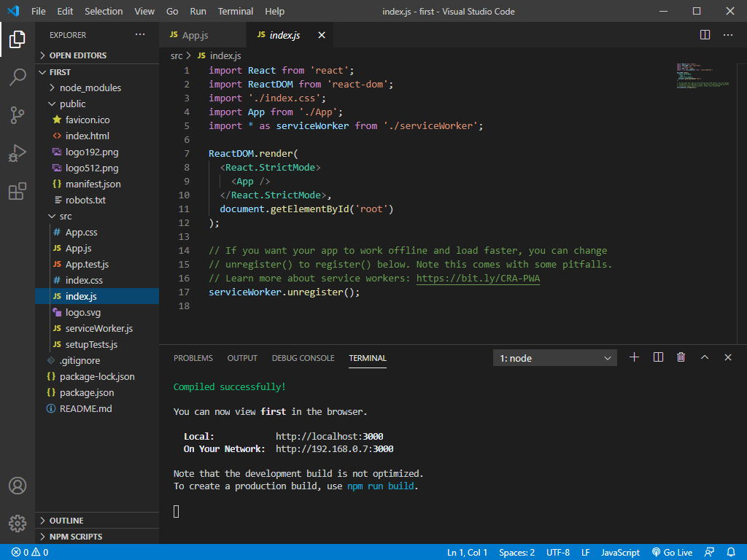Click the VS Code logo icon
This screenshot has height=560, width=747.
point(13,11)
